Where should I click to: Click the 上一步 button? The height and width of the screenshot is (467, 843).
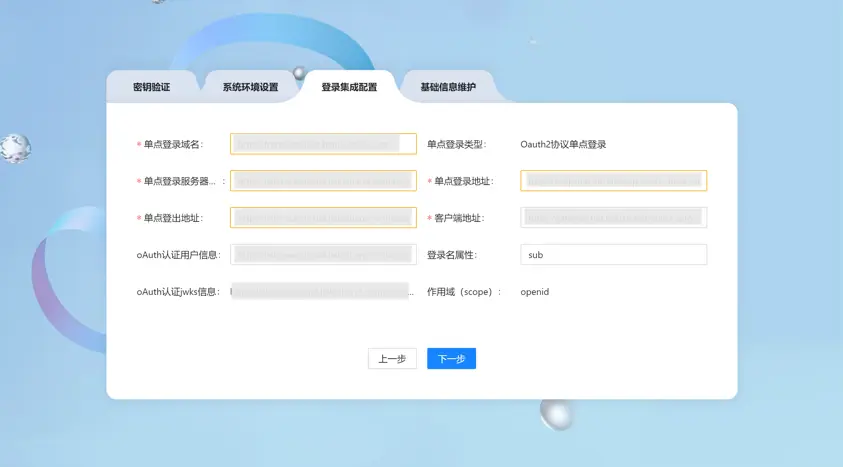point(392,358)
